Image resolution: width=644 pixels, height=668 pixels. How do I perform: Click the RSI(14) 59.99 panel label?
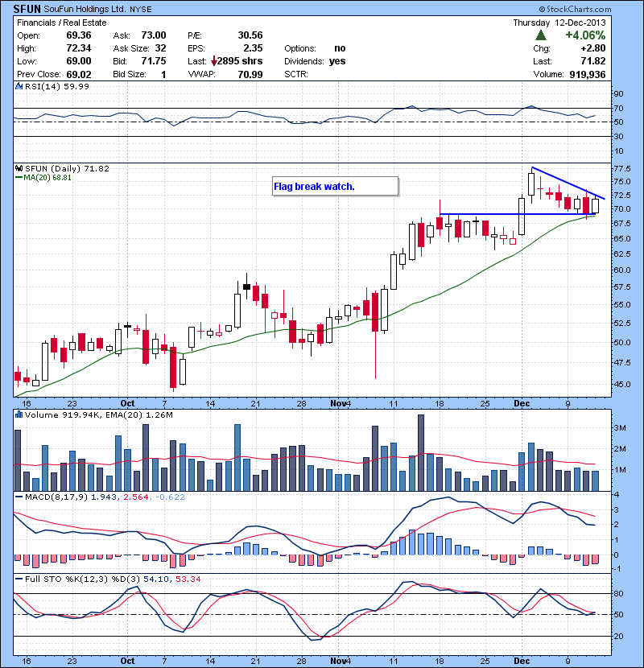tap(57, 86)
